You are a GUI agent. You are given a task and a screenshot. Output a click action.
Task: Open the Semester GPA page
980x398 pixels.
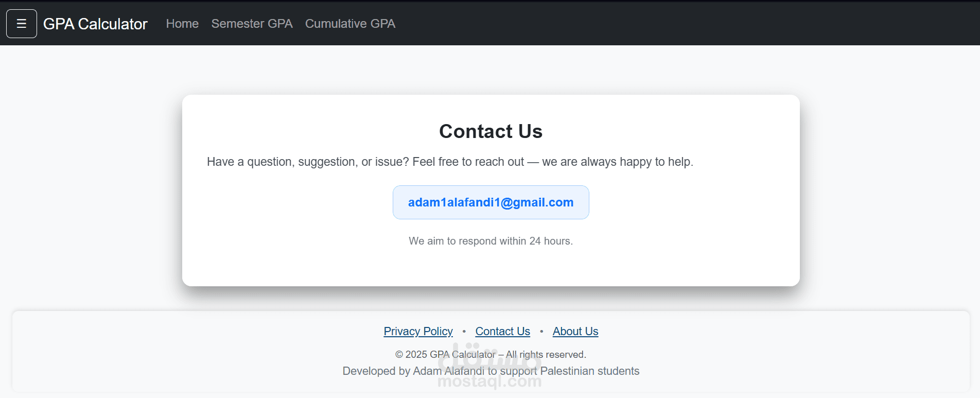coord(252,24)
